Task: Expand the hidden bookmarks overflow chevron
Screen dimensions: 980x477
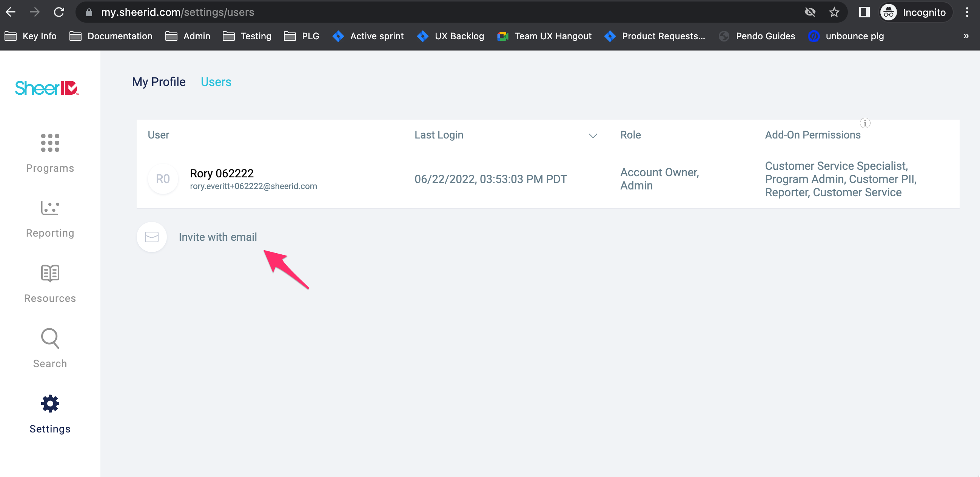Action: point(966,36)
